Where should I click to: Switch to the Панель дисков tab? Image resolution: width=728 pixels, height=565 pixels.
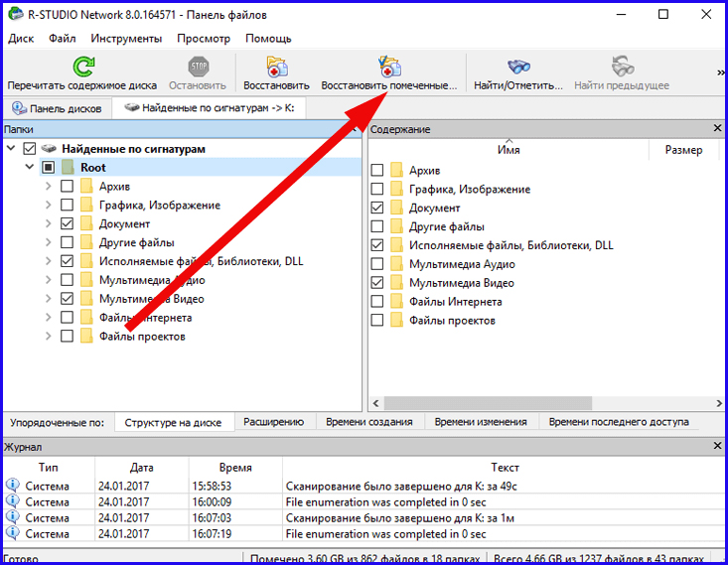[57, 108]
